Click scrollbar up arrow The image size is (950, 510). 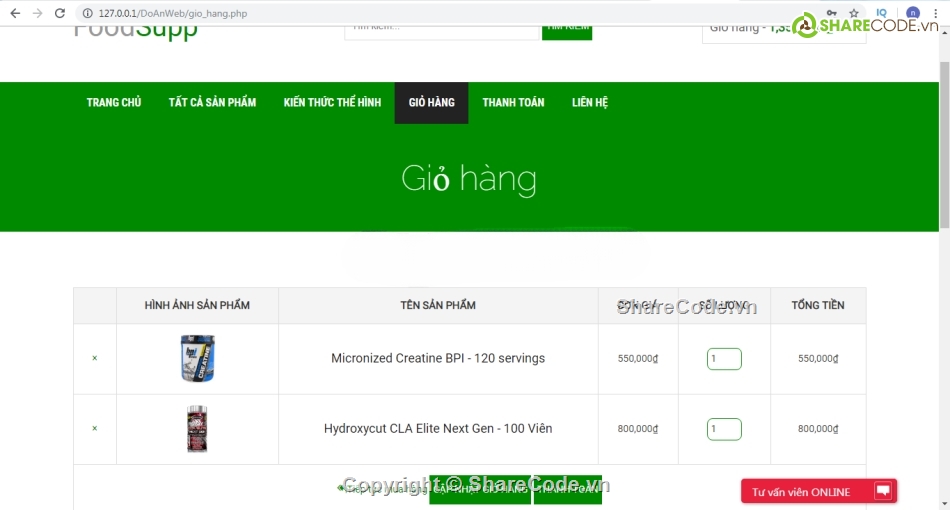[x=945, y=32]
